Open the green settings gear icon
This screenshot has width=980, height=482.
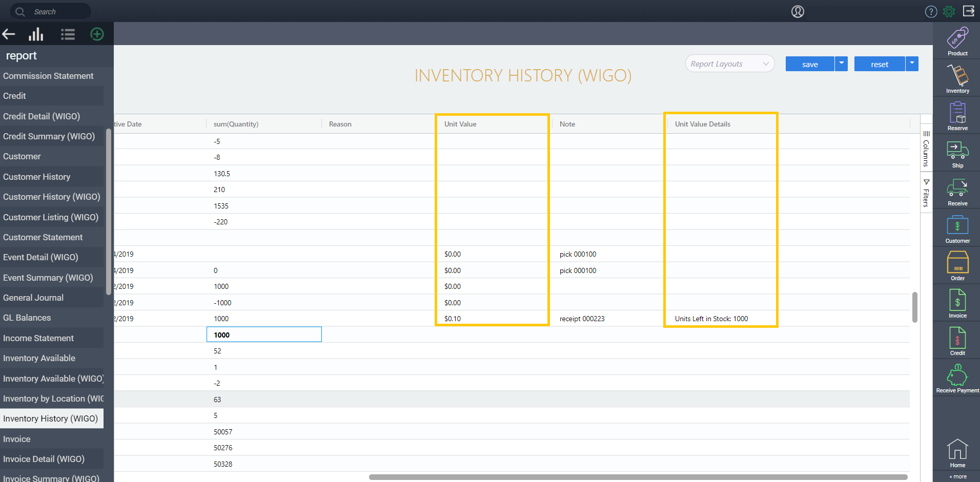949,11
